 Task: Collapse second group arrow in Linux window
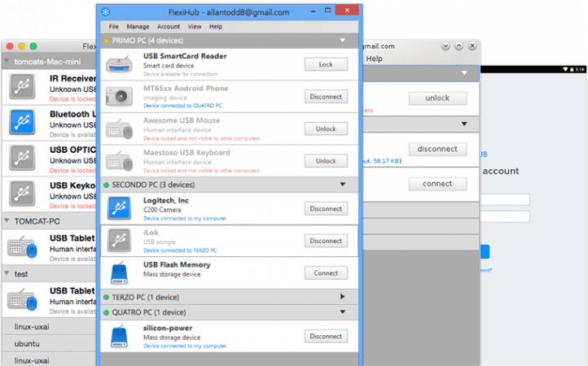click(464, 124)
